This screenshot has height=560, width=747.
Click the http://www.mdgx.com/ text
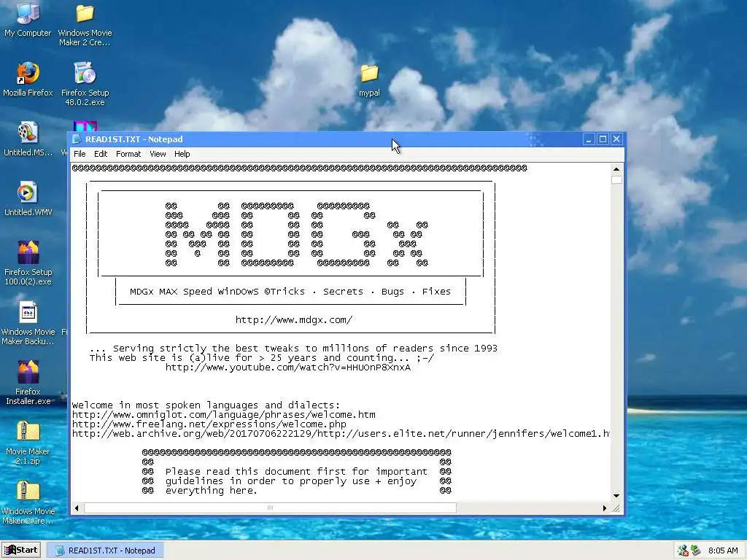(294, 320)
